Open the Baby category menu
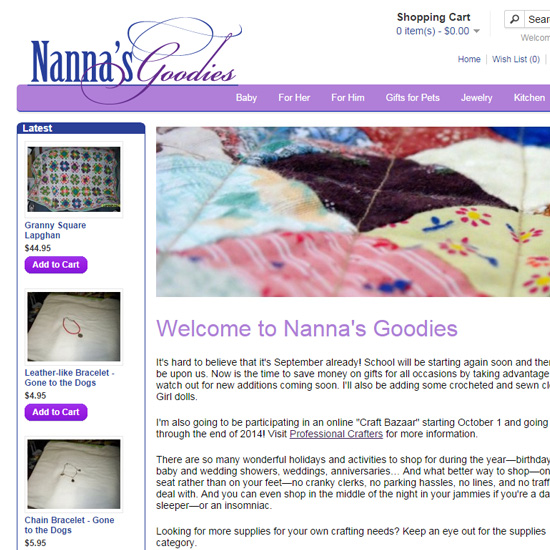Image resolution: width=550 pixels, height=550 pixels. point(246,98)
